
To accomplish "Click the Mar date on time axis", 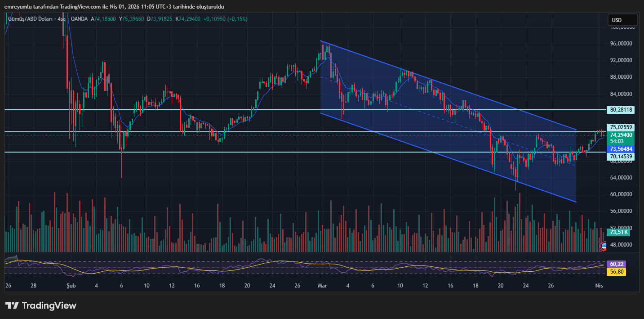I will pyautogui.click(x=322, y=286).
